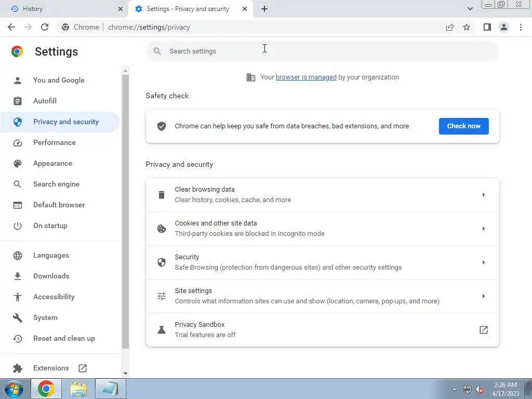
Task: Click the search magnifier icon in settings
Action: click(x=157, y=51)
